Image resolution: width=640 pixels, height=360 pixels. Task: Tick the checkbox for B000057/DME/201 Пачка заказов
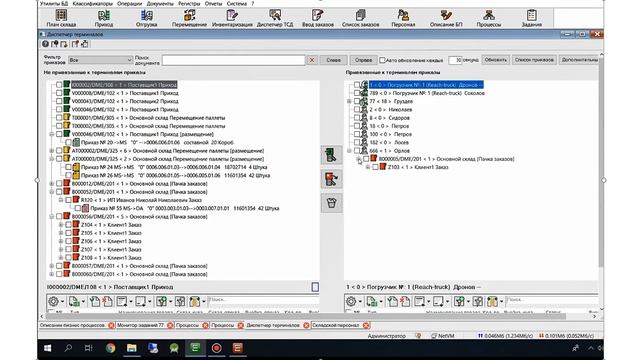[x=59, y=266]
